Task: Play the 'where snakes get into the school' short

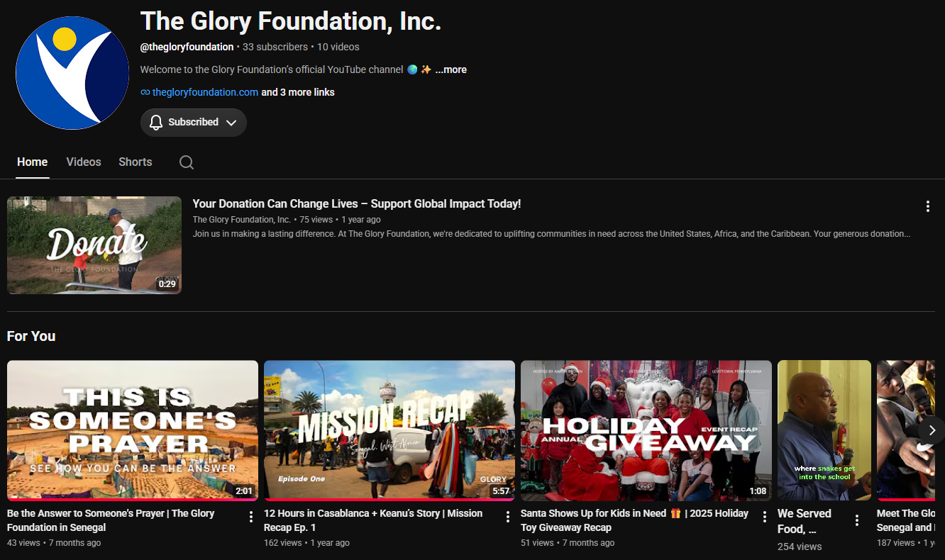Action: pyautogui.click(x=824, y=430)
